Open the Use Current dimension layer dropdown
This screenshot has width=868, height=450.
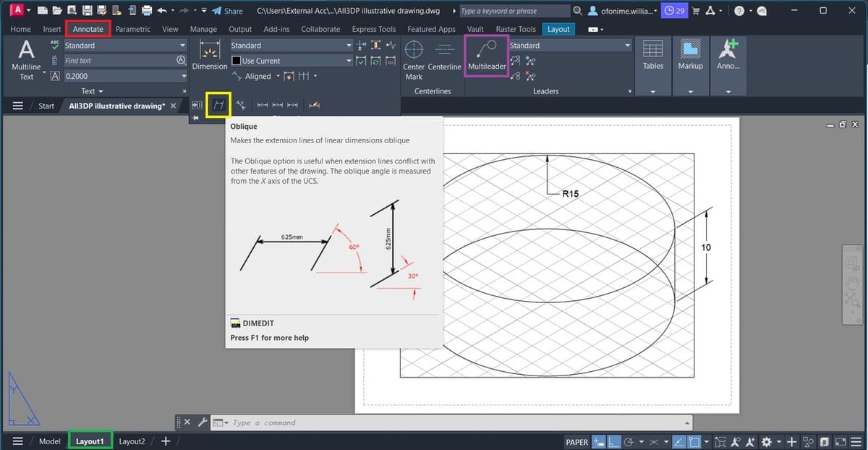point(291,61)
